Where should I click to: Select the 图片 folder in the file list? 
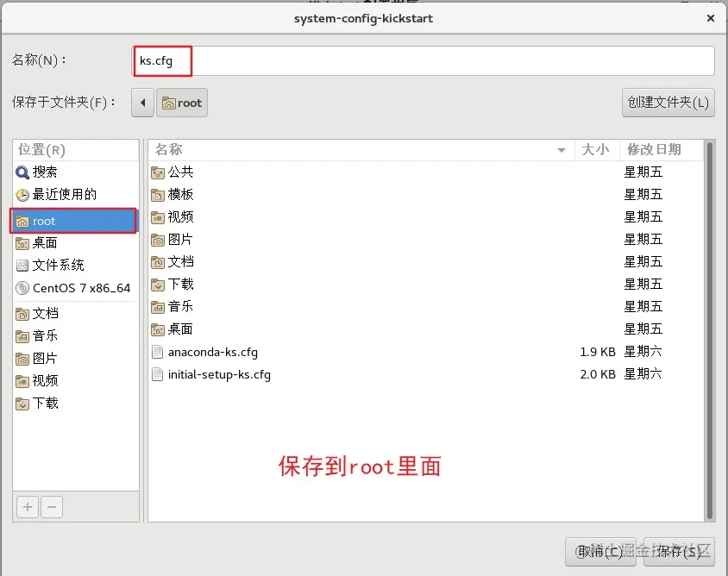coord(426,240)
